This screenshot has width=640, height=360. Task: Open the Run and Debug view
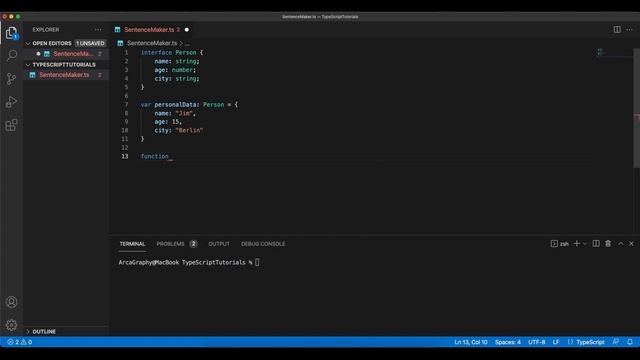point(11,102)
